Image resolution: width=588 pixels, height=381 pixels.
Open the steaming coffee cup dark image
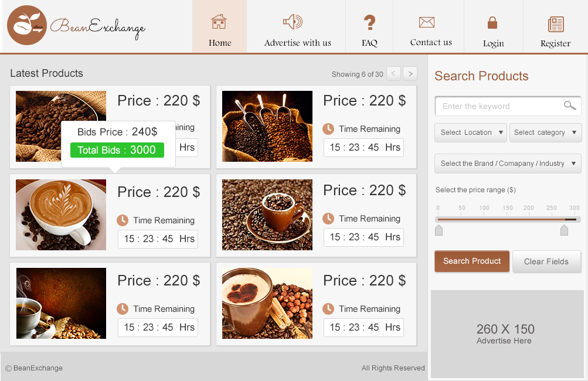click(61, 303)
